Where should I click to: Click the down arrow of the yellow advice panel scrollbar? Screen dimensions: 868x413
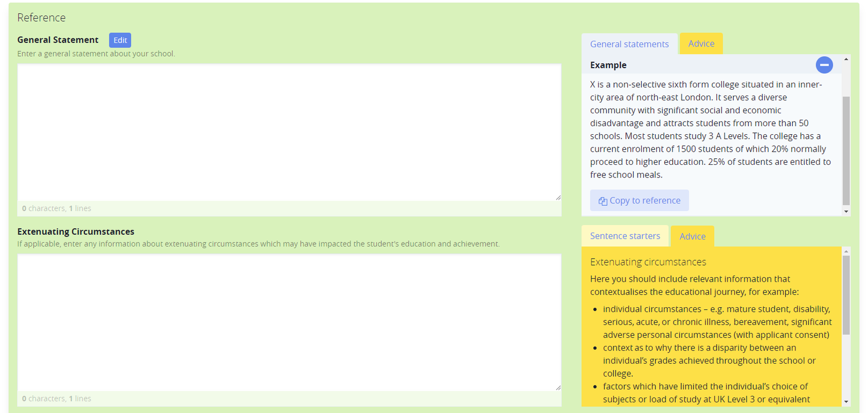(847, 401)
